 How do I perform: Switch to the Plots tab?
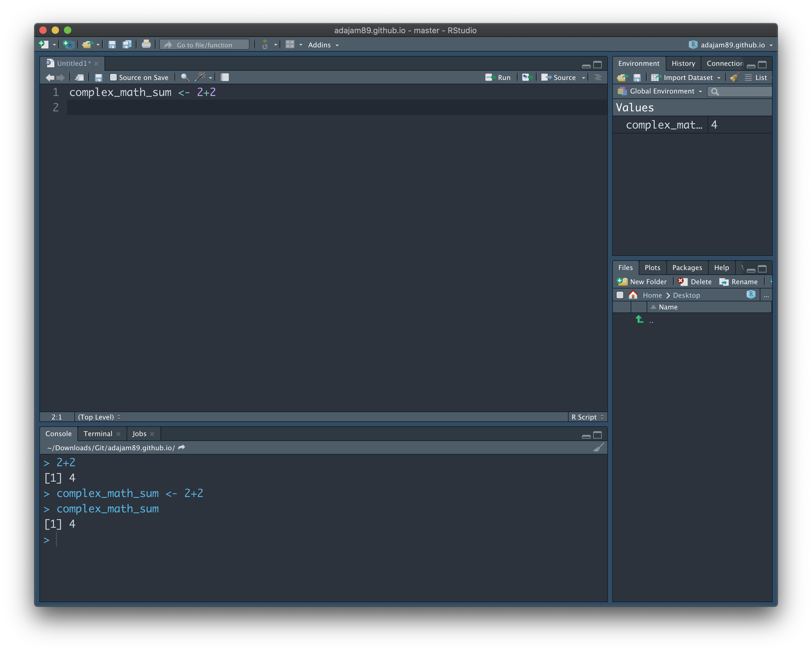tap(652, 268)
